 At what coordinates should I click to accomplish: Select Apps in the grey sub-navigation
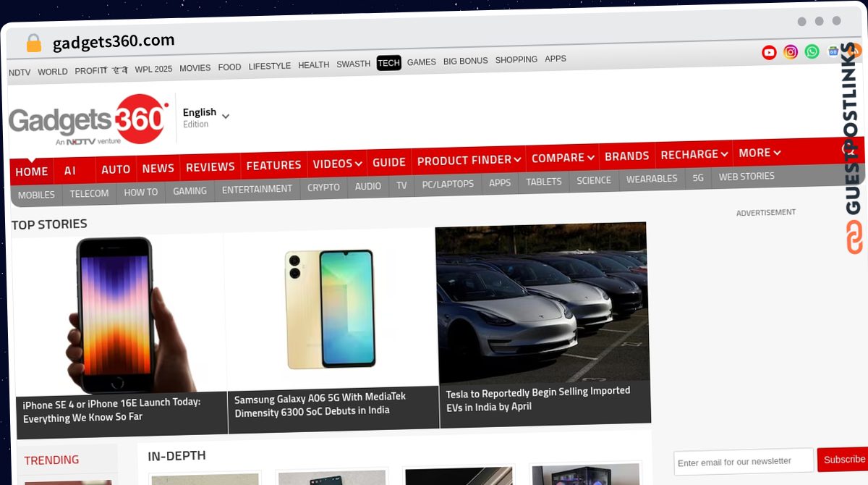click(x=500, y=183)
